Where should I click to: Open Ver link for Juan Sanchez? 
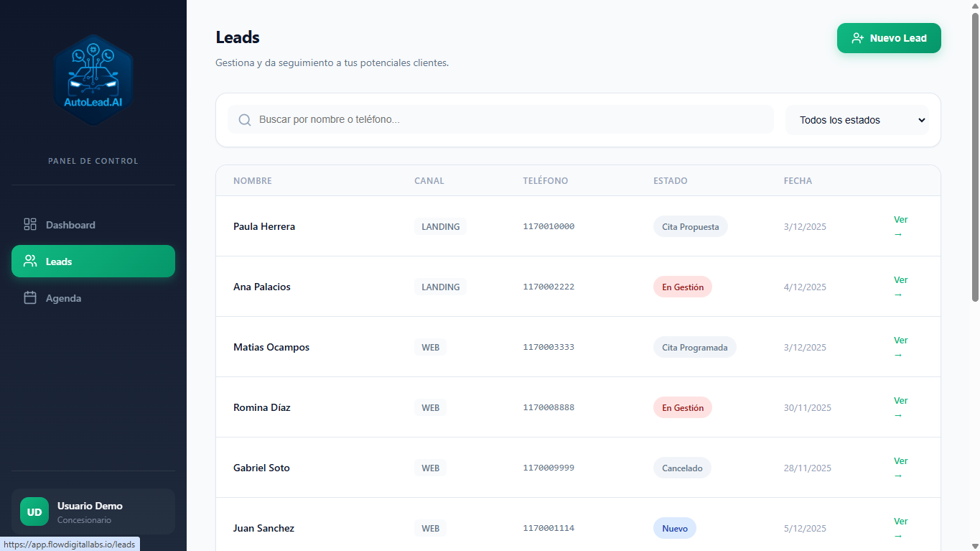(900, 528)
